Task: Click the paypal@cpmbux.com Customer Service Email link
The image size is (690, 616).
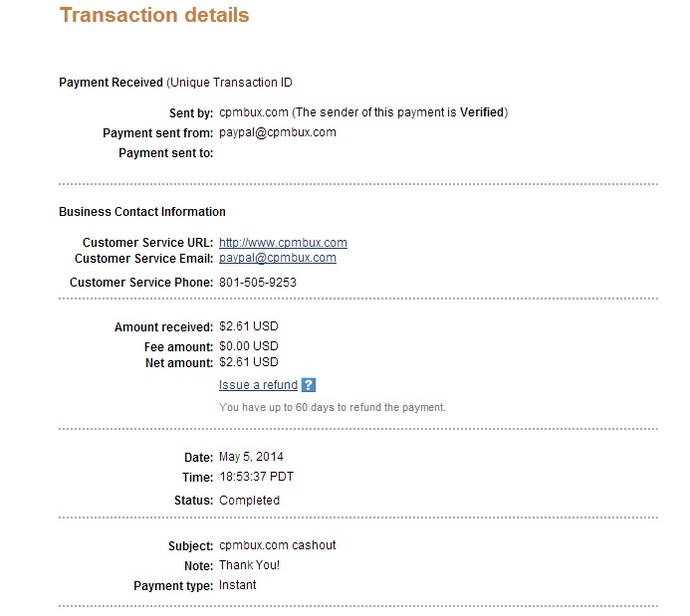Action: pyautogui.click(x=278, y=258)
